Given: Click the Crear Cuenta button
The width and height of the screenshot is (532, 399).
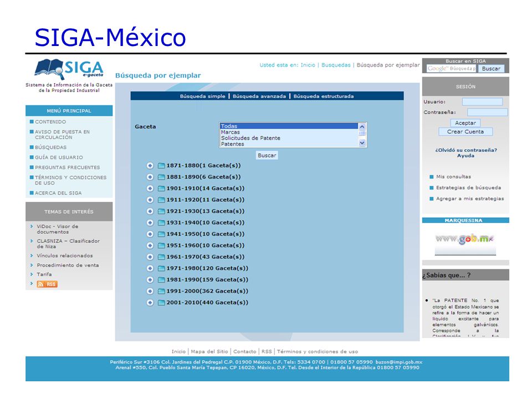Looking at the screenshot, I should pyautogui.click(x=465, y=132).
